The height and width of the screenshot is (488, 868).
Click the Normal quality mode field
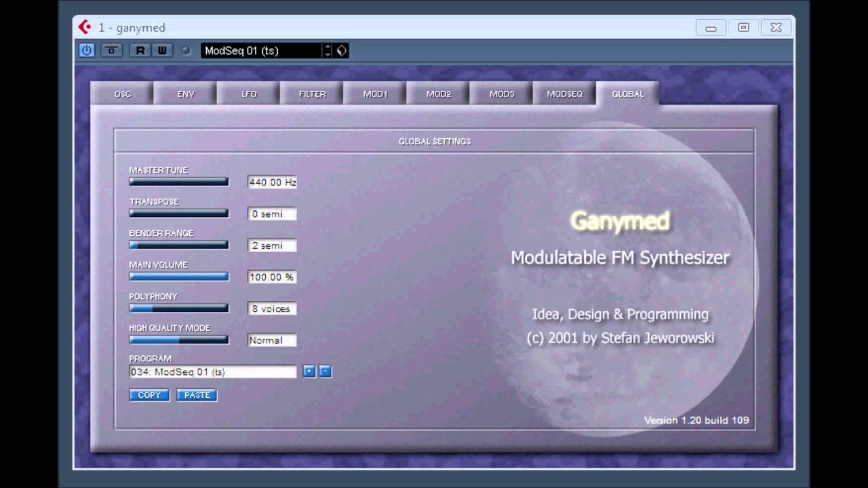click(x=272, y=340)
